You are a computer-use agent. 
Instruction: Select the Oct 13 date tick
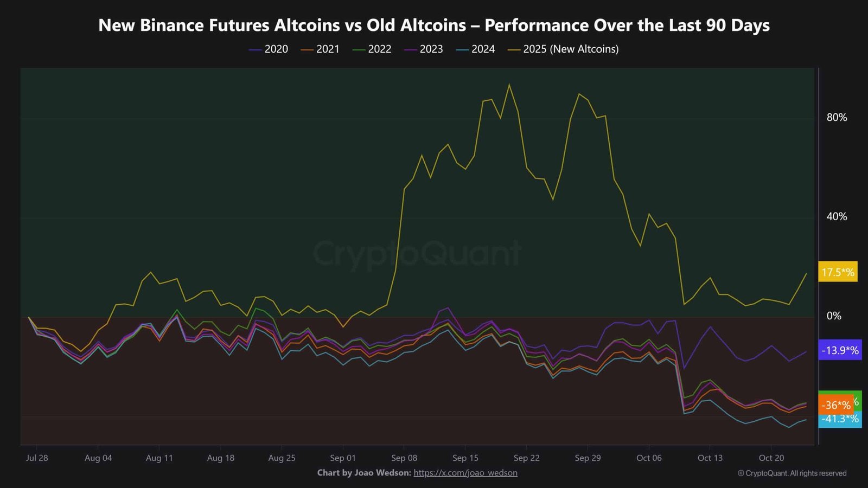click(710, 458)
